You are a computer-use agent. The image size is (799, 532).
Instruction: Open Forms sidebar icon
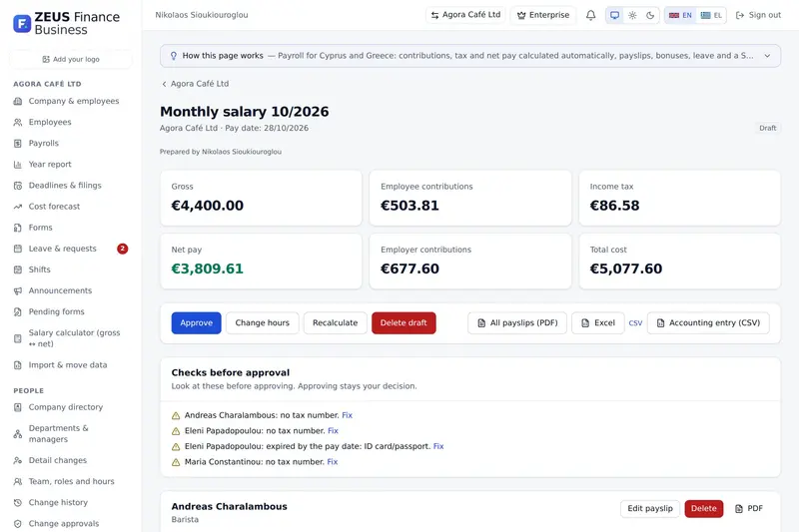[x=18, y=228]
